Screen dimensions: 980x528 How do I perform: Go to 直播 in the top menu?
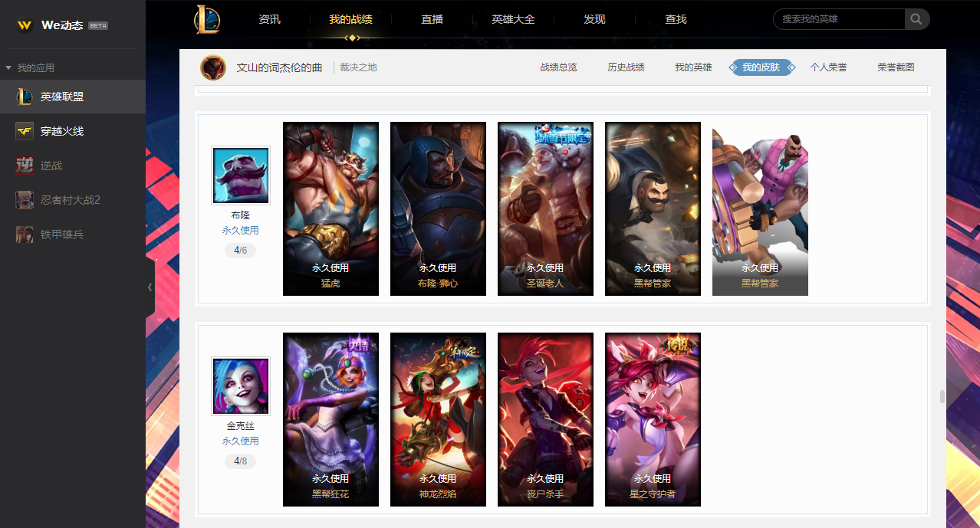coord(432,19)
